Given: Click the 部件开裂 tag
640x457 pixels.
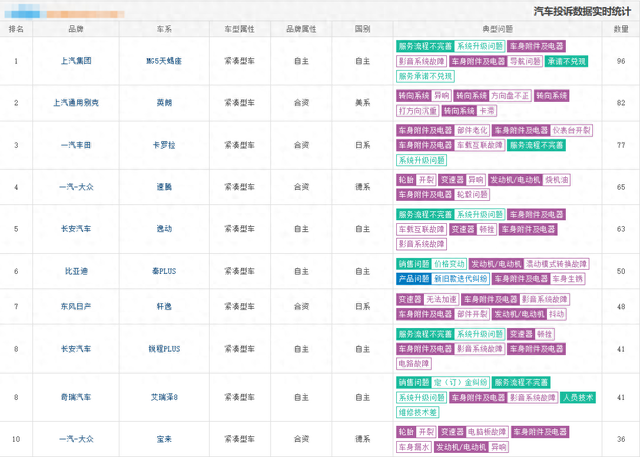Looking at the screenshot, I should click(472, 314).
